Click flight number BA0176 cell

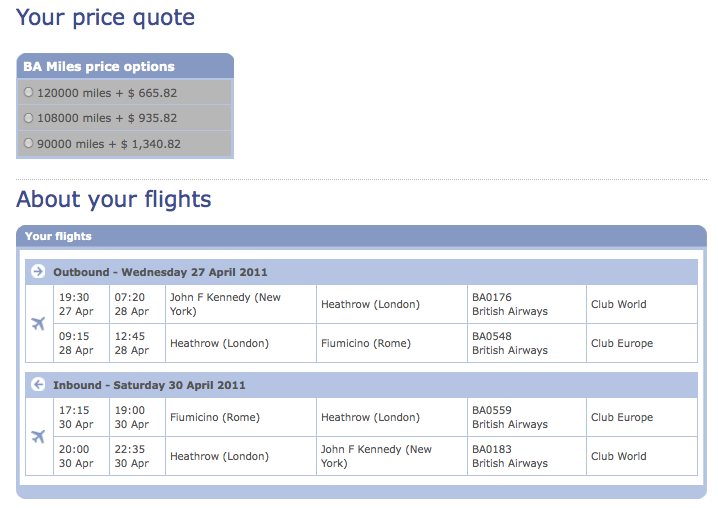click(x=527, y=304)
